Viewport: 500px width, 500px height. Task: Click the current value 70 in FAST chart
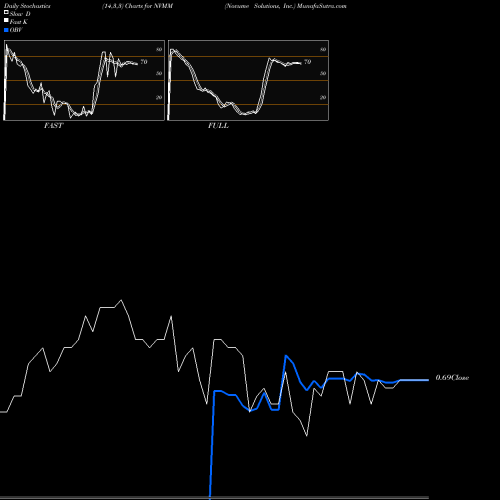[144, 62]
